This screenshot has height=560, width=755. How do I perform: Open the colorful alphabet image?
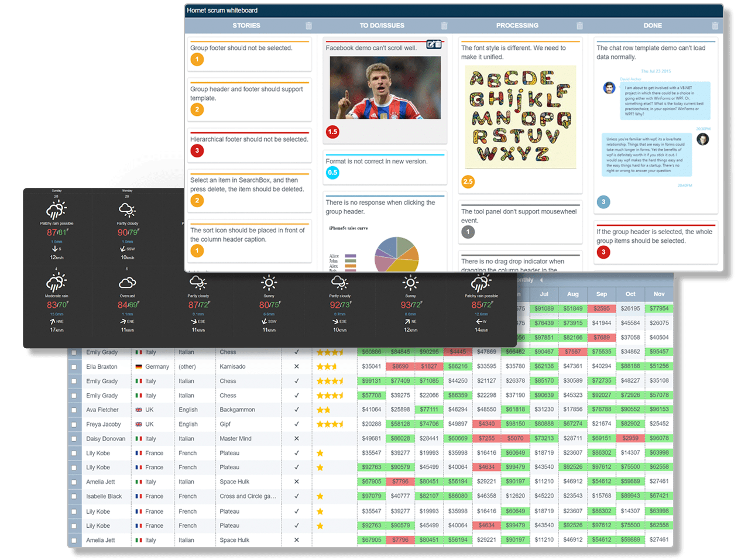520,117
